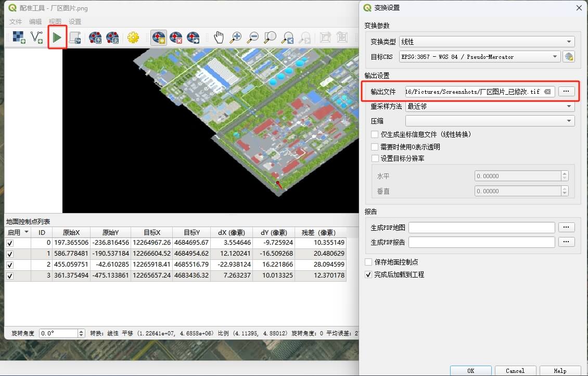This screenshot has width=588, height=376.
Task: Open raster with the checkerboard toolbar icon
Action: [19, 37]
